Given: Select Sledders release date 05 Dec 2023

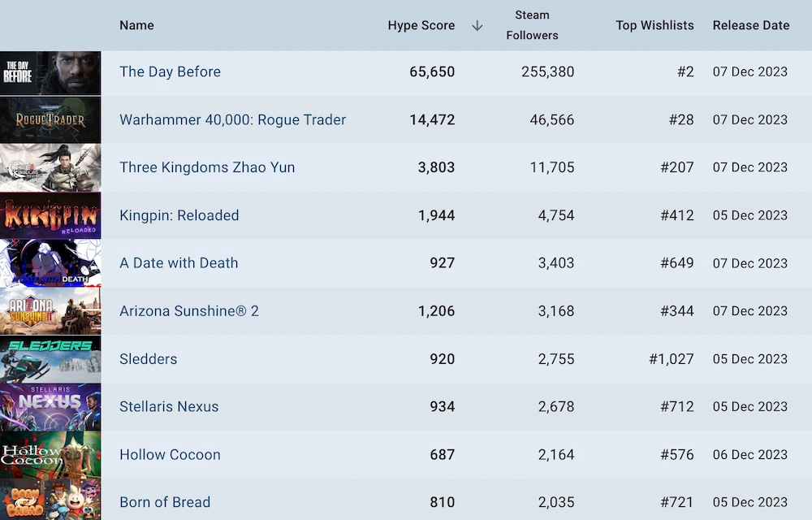Looking at the screenshot, I should tap(749, 359).
